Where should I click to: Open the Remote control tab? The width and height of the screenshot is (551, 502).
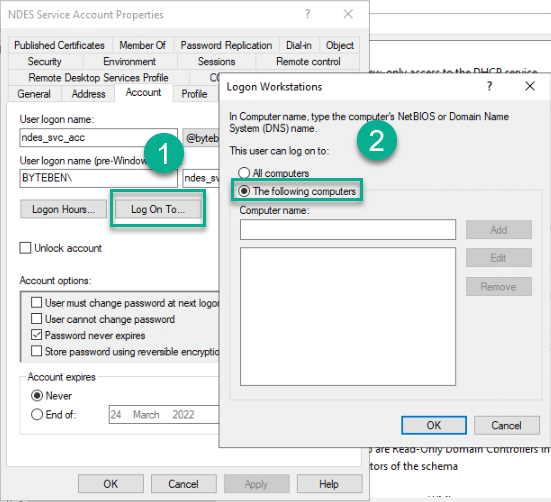pyautogui.click(x=308, y=61)
